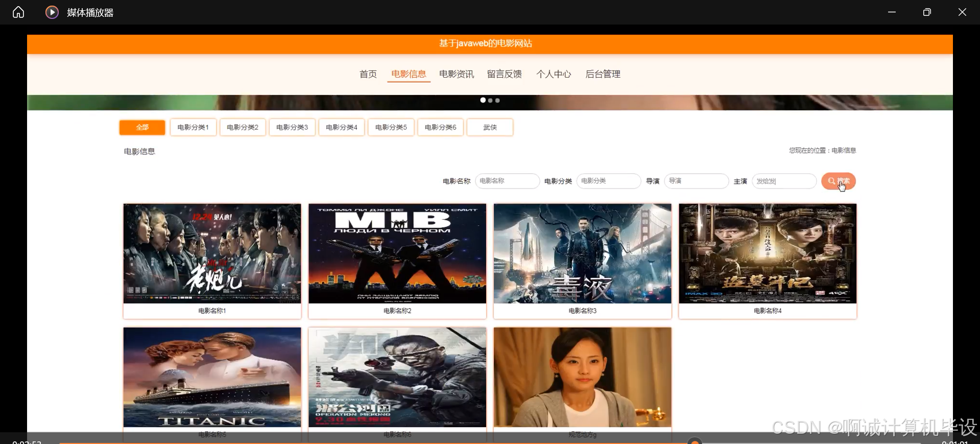Focus the 主演 search field

(784, 181)
